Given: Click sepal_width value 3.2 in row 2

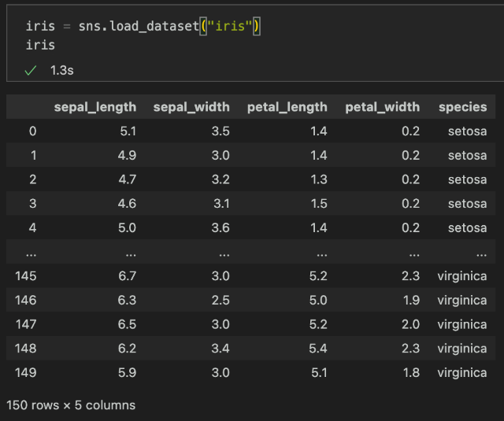Looking at the screenshot, I should pyautogui.click(x=220, y=179).
